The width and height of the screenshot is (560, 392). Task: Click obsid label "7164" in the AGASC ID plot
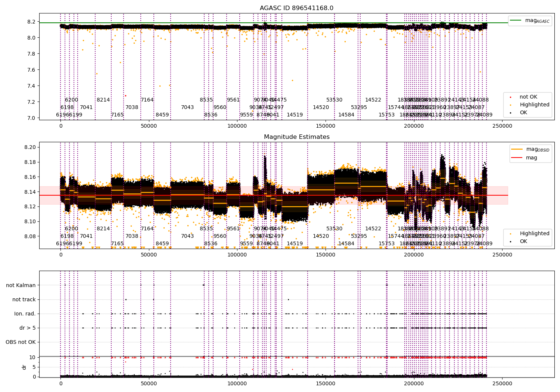click(147, 100)
